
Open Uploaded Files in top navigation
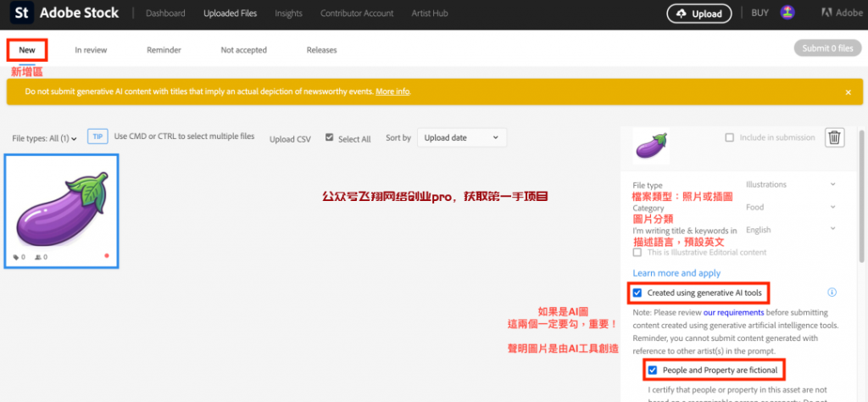tap(231, 14)
